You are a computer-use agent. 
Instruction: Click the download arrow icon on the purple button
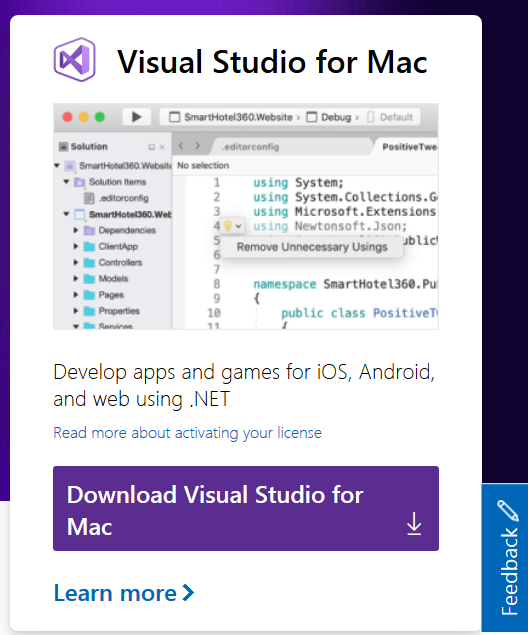[414, 524]
